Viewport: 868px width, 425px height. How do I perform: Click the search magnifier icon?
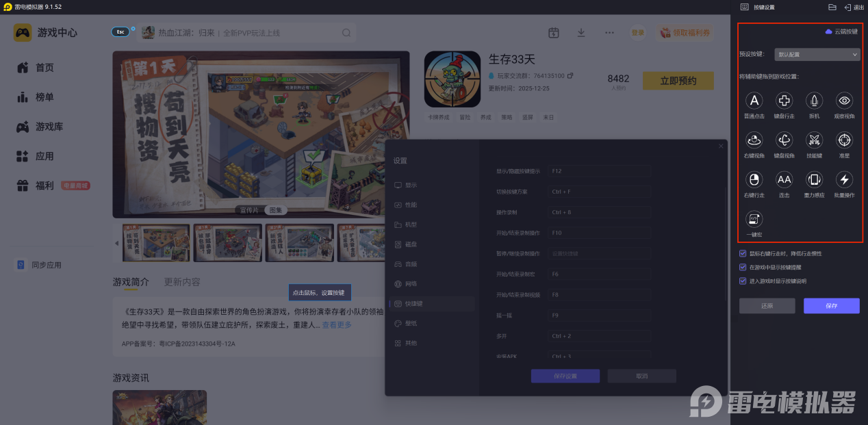pyautogui.click(x=346, y=32)
